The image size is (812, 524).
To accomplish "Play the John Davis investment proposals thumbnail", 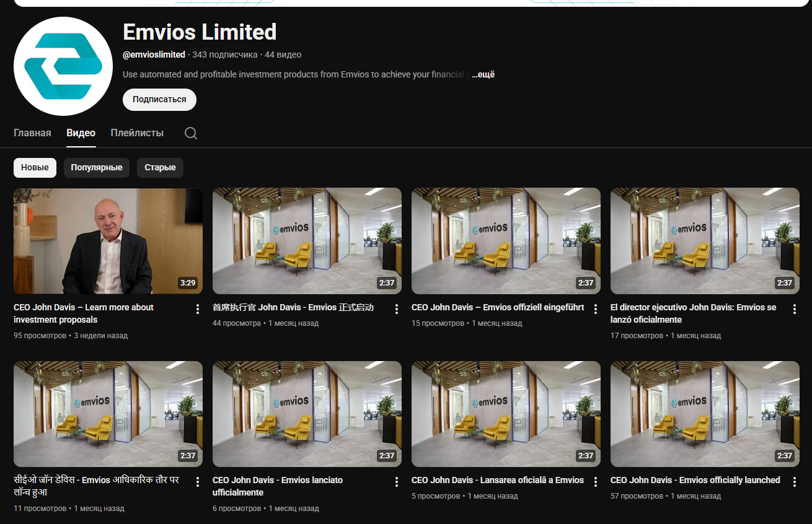I will coord(108,241).
